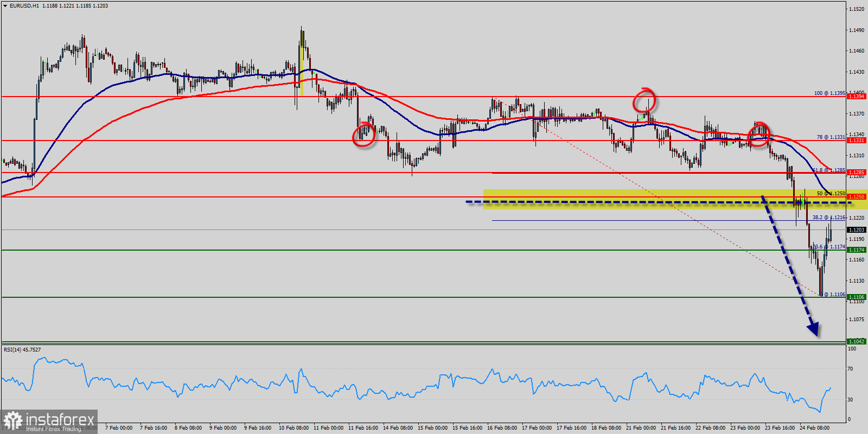
Task: Click the red 1.1285 price tag on axis
Action: [x=857, y=173]
